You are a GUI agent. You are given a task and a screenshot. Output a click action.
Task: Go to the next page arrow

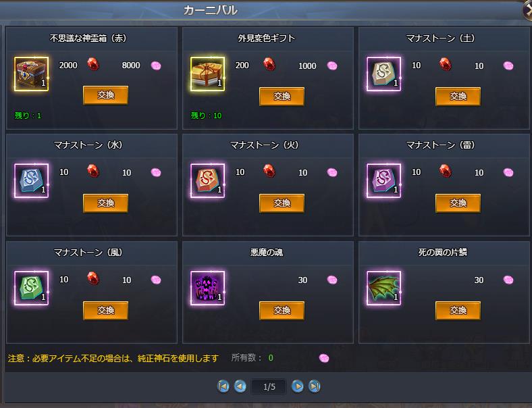tap(298, 386)
